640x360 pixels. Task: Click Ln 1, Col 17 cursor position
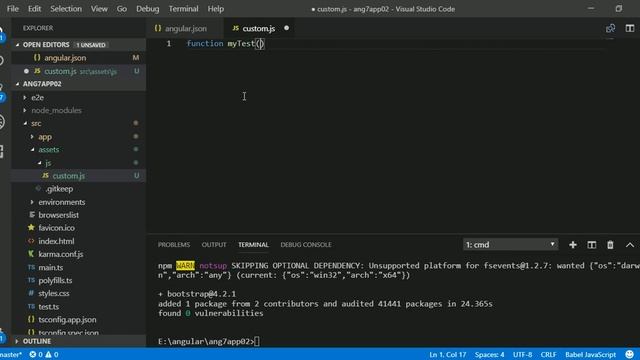click(447, 355)
